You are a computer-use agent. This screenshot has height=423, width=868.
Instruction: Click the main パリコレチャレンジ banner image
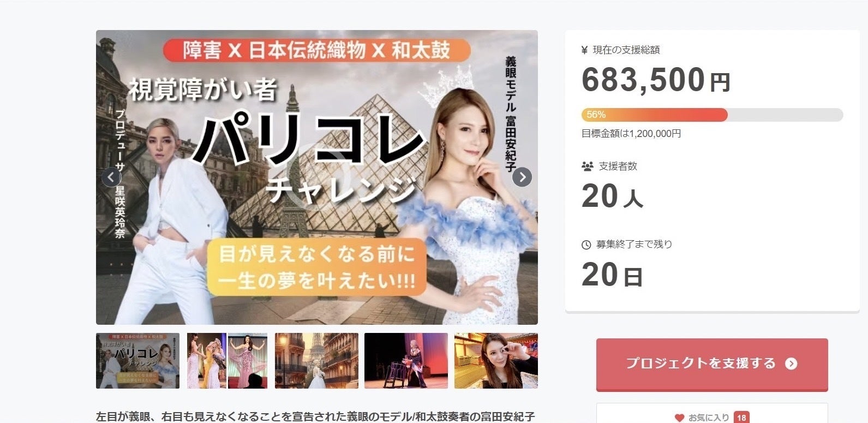click(x=317, y=177)
